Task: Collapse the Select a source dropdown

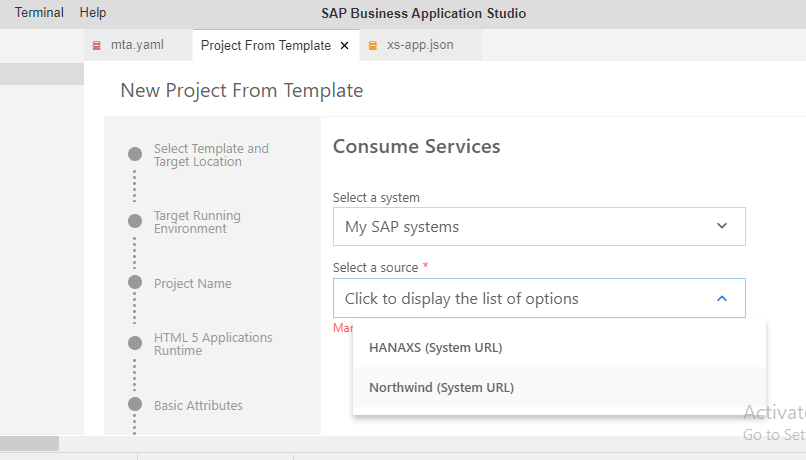Action: tap(539, 298)
